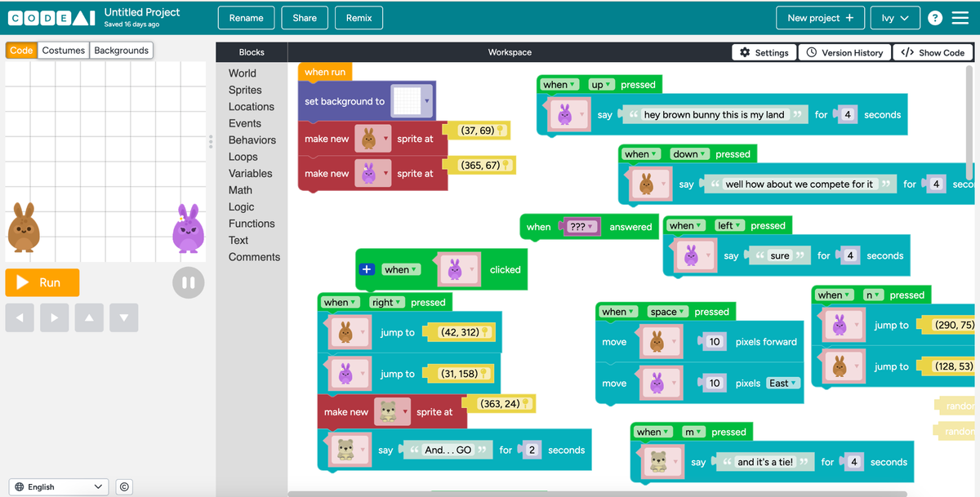Click the blue plus icon on clicked block
This screenshot has width=980, height=497.
tap(367, 269)
